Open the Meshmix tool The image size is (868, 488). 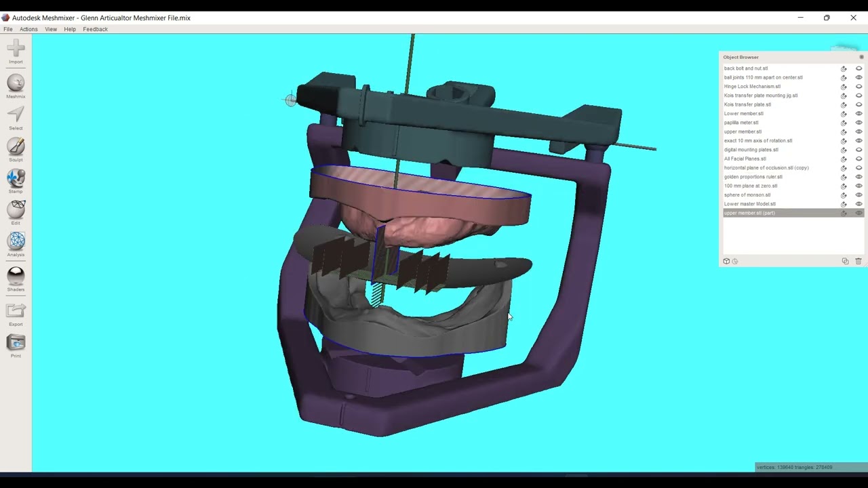[x=16, y=87]
